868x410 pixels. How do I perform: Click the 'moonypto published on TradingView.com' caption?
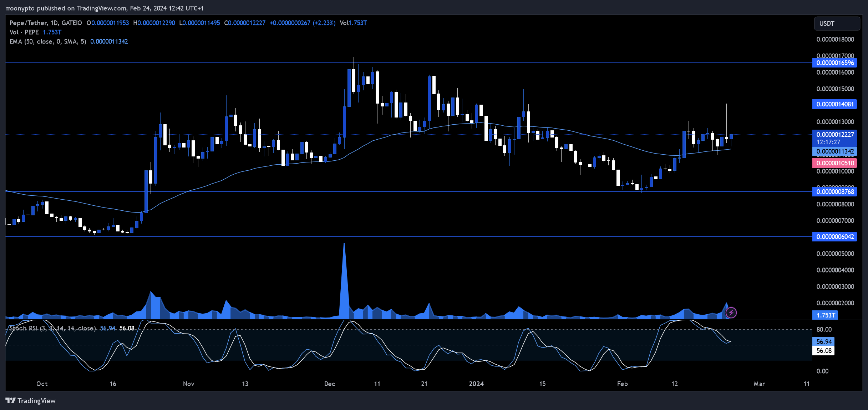(66, 8)
